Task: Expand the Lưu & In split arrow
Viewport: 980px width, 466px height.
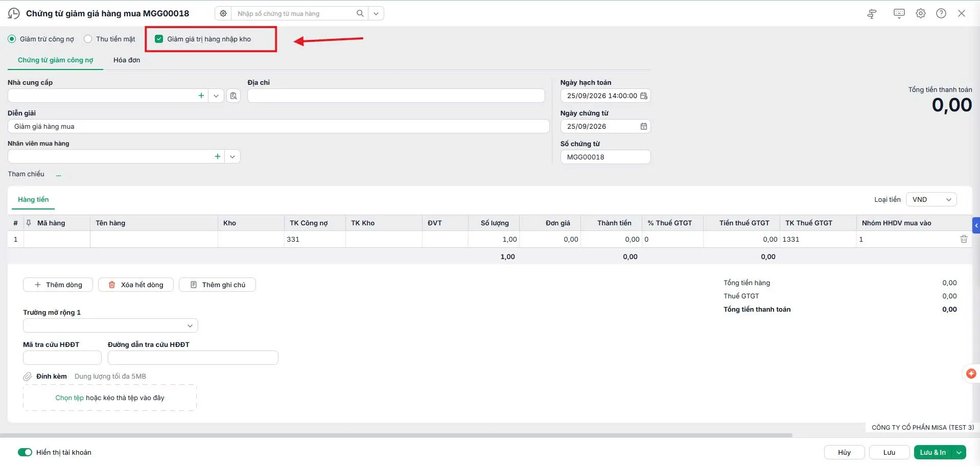Action: [x=959, y=452]
